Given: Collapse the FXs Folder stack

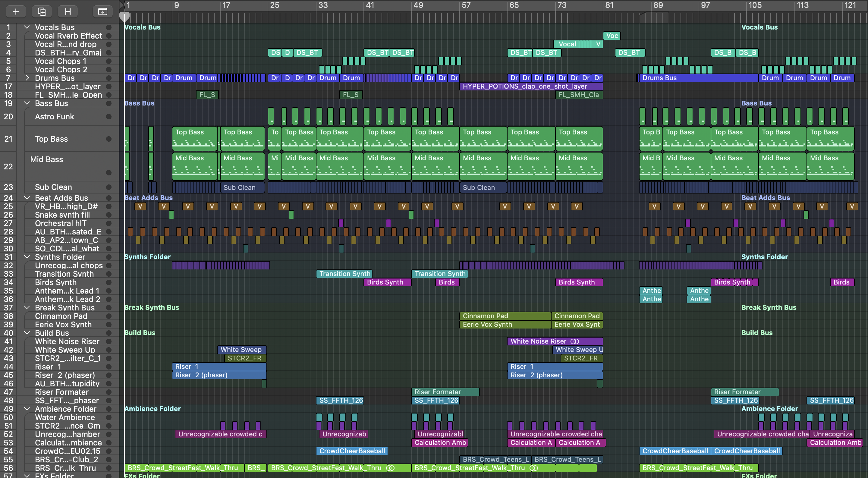Looking at the screenshot, I should point(27,475).
